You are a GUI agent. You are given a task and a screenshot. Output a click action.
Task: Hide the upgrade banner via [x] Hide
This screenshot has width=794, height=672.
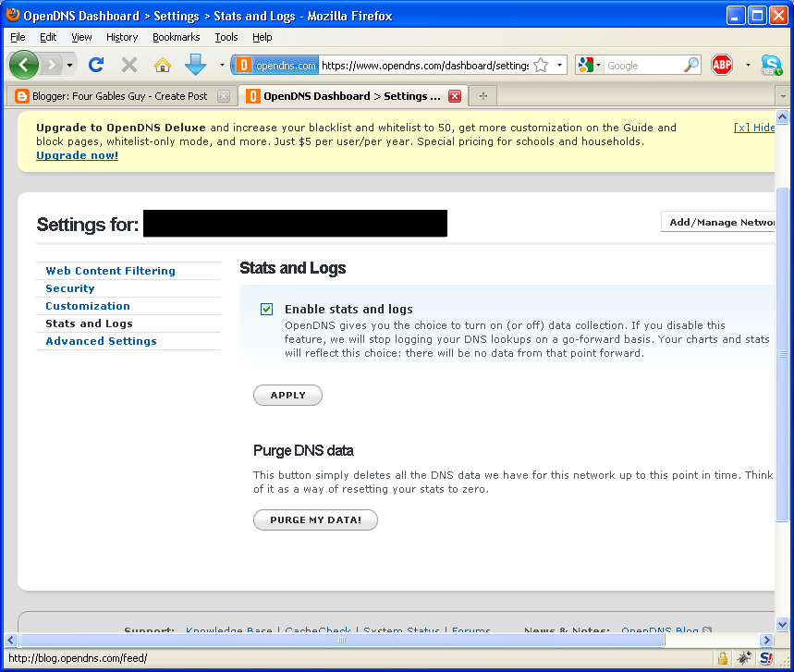tap(754, 128)
